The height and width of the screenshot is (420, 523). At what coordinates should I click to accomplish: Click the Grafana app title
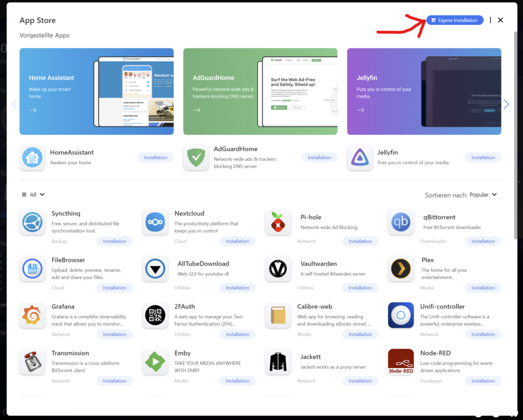[x=63, y=306]
